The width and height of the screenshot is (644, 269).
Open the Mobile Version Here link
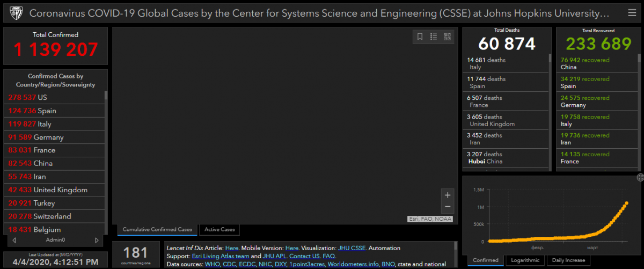(292, 248)
